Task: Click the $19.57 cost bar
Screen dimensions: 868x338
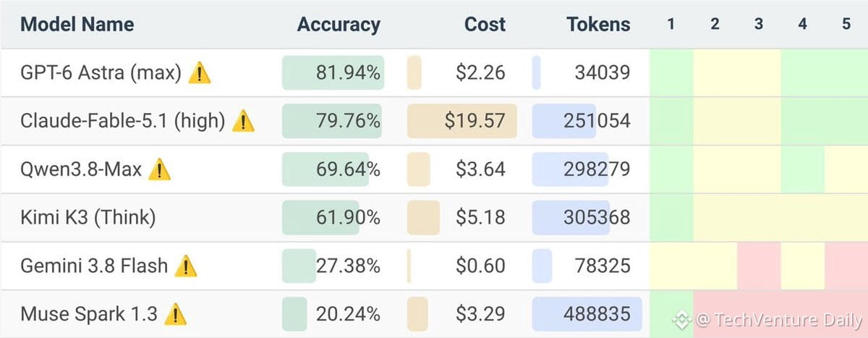Action: (462, 121)
